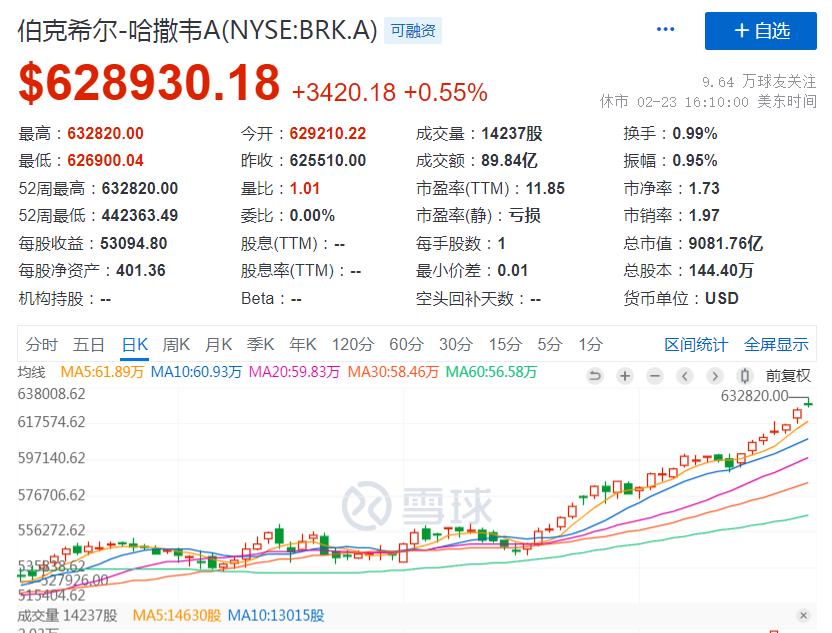
Task: Open 前复权 adjustment dropdown
Action: (x=788, y=376)
